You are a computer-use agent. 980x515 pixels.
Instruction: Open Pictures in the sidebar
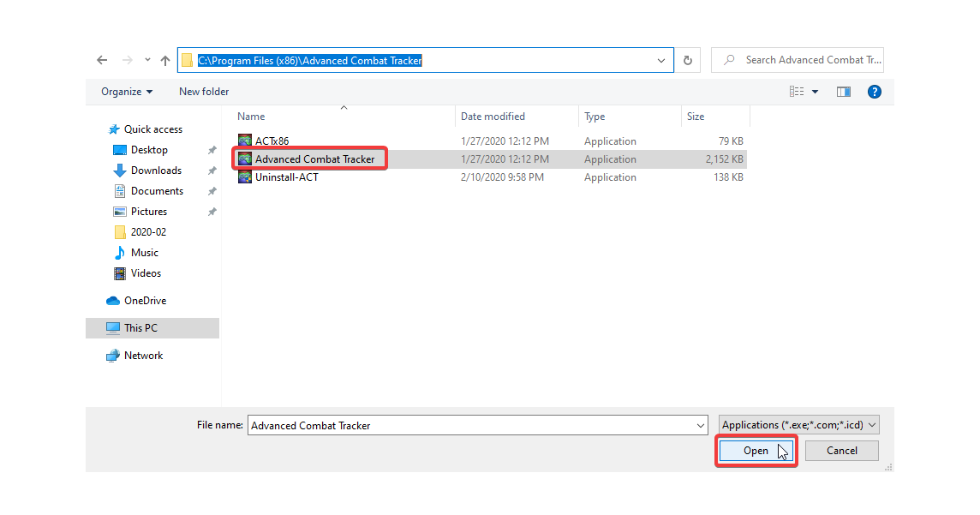pyautogui.click(x=149, y=212)
